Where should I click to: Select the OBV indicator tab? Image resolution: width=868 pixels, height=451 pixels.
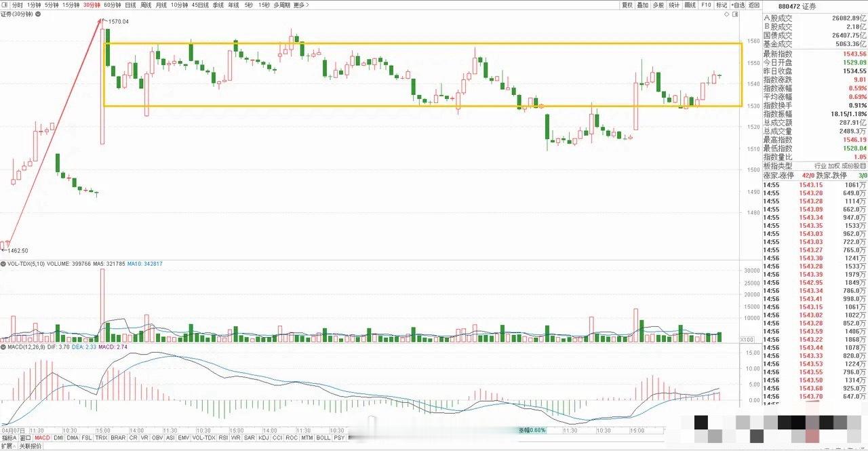(x=157, y=438)
